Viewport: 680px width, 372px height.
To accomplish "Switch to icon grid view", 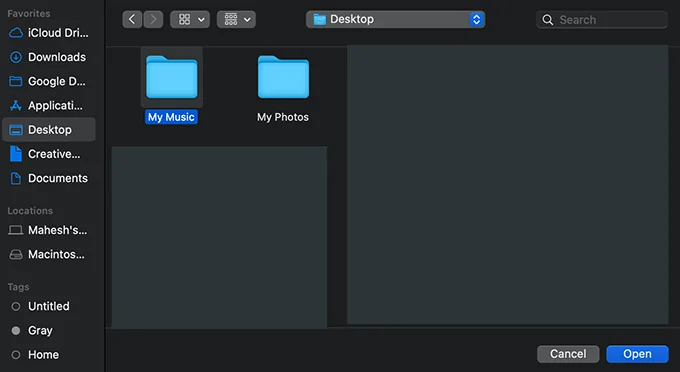I will [185, 20].
